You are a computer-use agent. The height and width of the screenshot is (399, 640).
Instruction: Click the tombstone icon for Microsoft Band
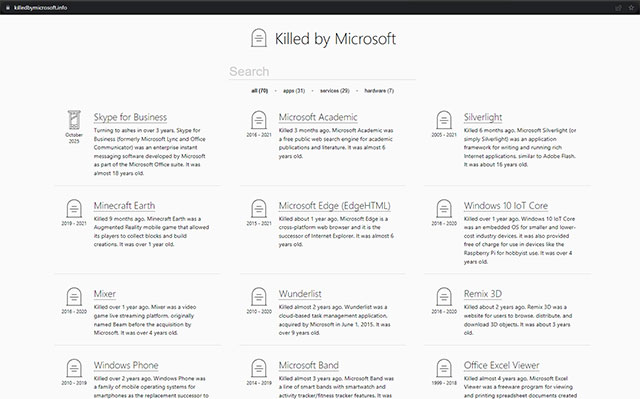pyautogui.click(x=259, y=368)
